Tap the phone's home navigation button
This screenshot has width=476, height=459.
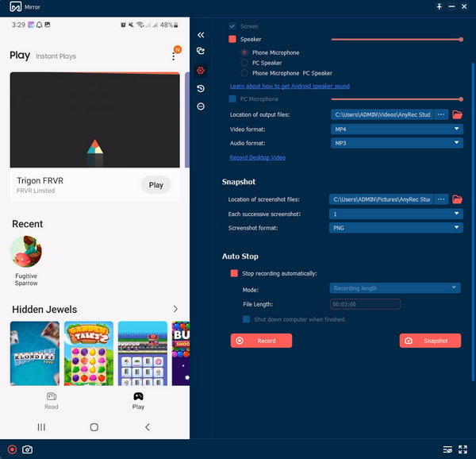(94, 427)
